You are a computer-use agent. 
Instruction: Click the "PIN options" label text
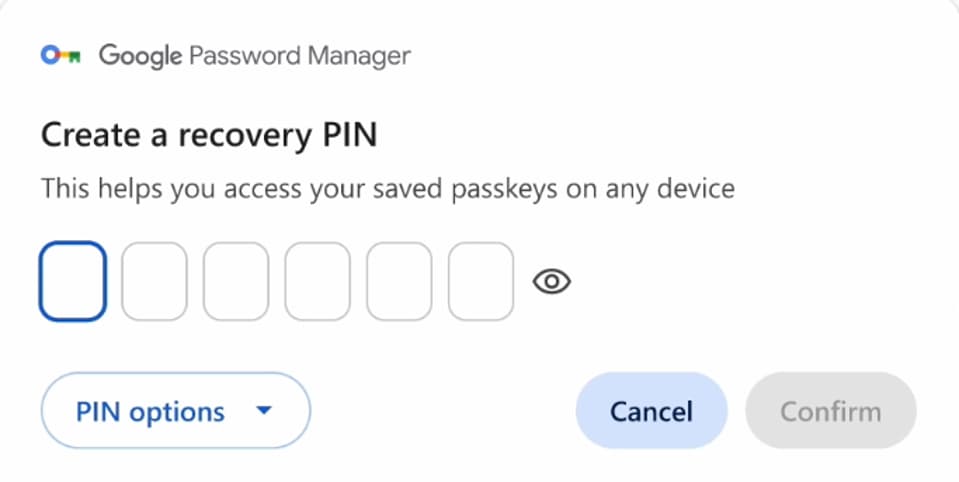coord(150,411)
